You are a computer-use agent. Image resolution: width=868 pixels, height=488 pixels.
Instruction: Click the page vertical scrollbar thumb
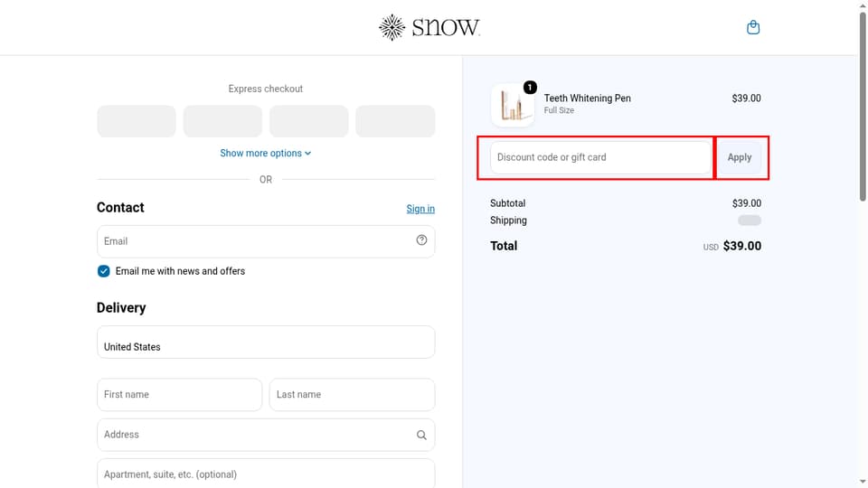[863, 105]
